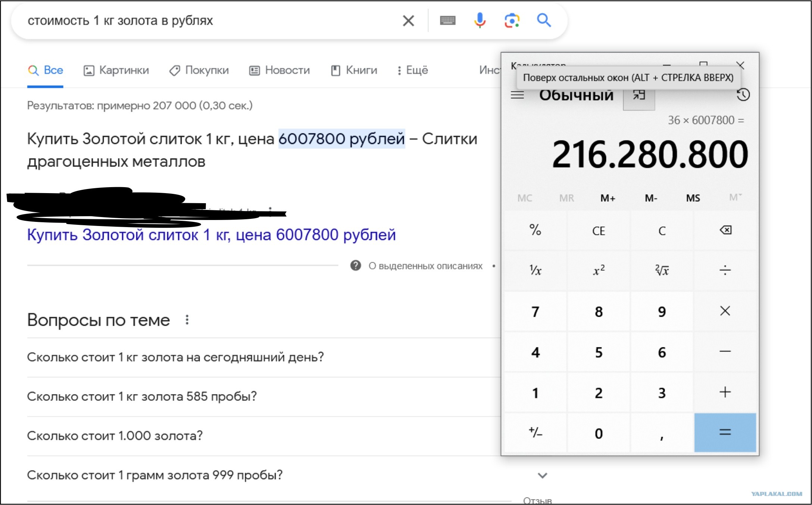Click calculator digit 0
Image resolution: width=812 pixels, height=505 pixels.
(599, 433)
